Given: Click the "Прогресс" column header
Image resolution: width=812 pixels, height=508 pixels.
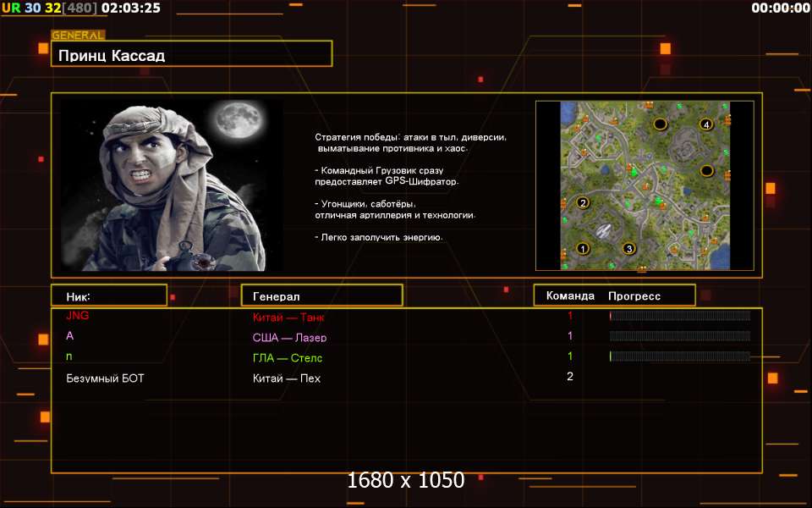Looking at the screenshot, I should (634, 296).
